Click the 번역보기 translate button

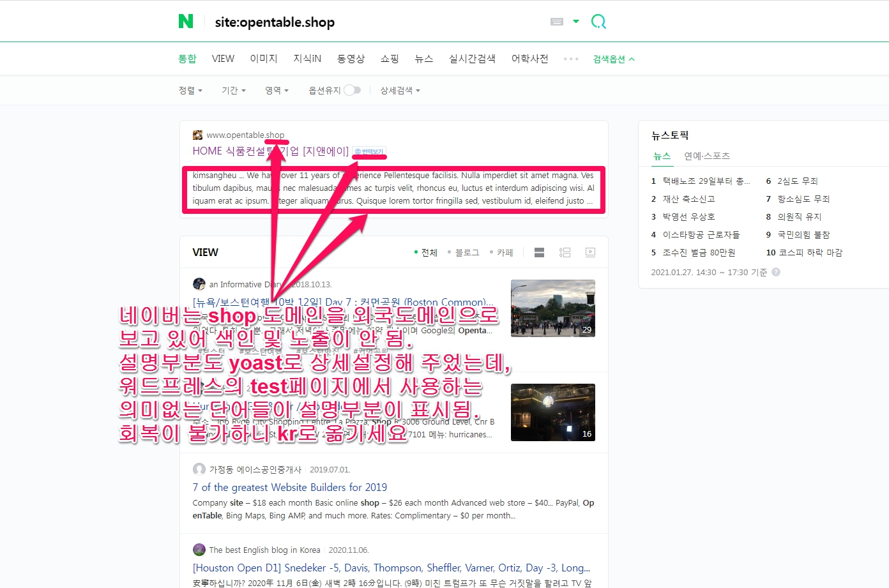coord(369,152)
